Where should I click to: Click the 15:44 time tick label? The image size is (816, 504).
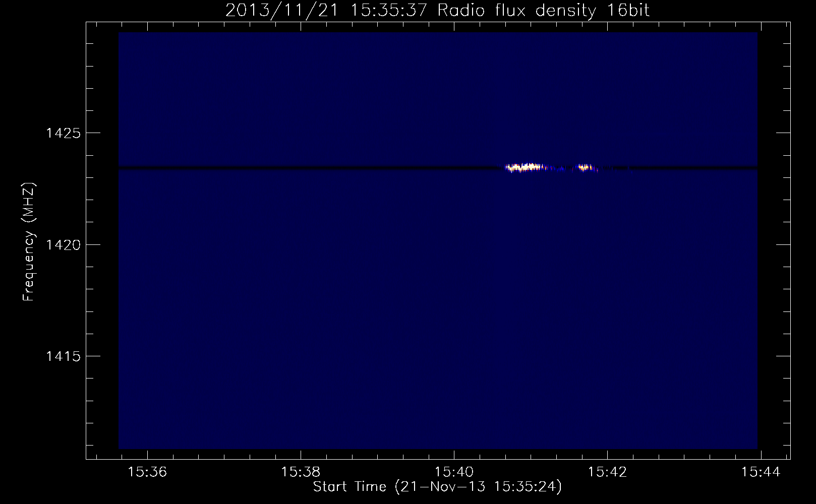pyautogui.click(x=761, y=472)
